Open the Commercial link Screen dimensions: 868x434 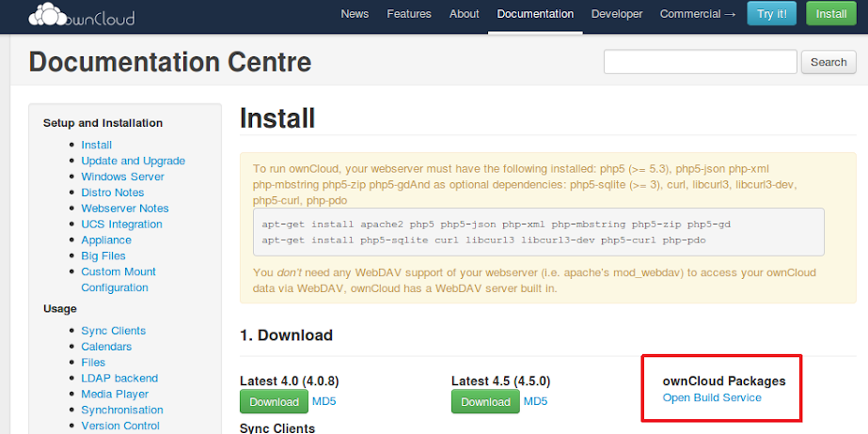698,14
